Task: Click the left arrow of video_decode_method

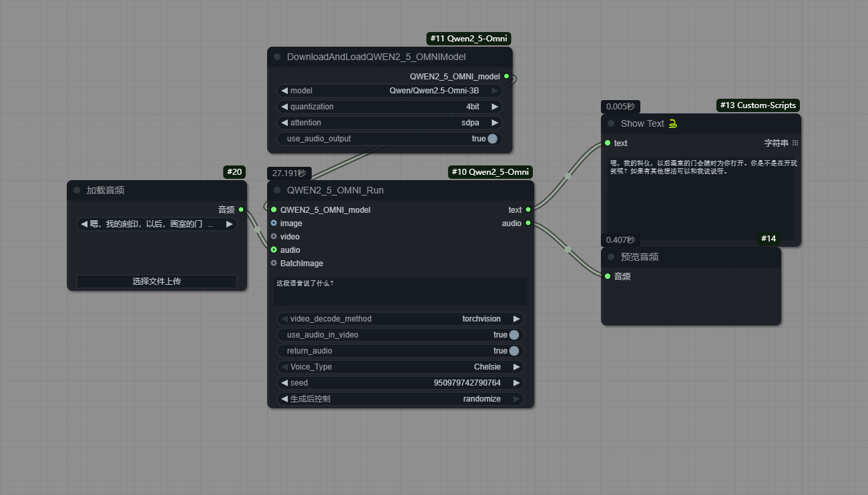Action: coord(284,319)
